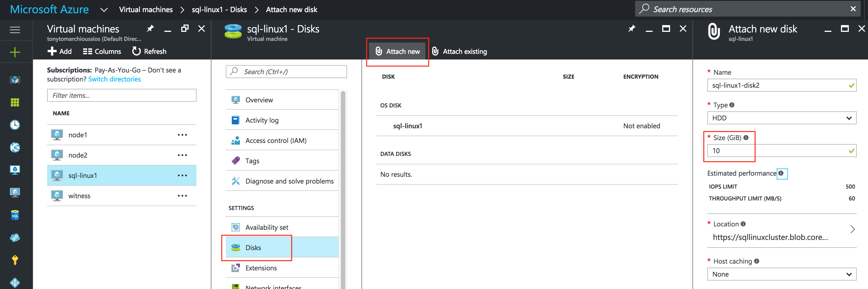Open the Azure portal dropdown chevron

point(104,10)
